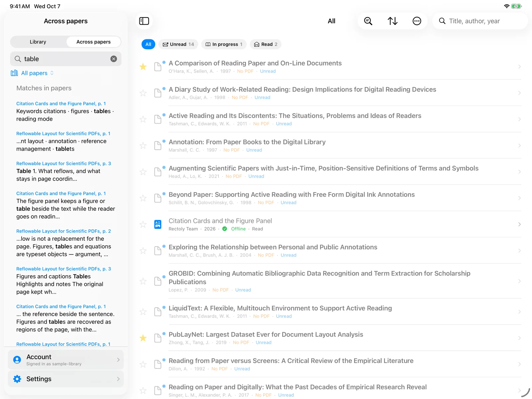The image size is (532, 399).
Task: Open chevron for Citation Cards paper row
Action: pyautogui.click(x=519, y=224)
